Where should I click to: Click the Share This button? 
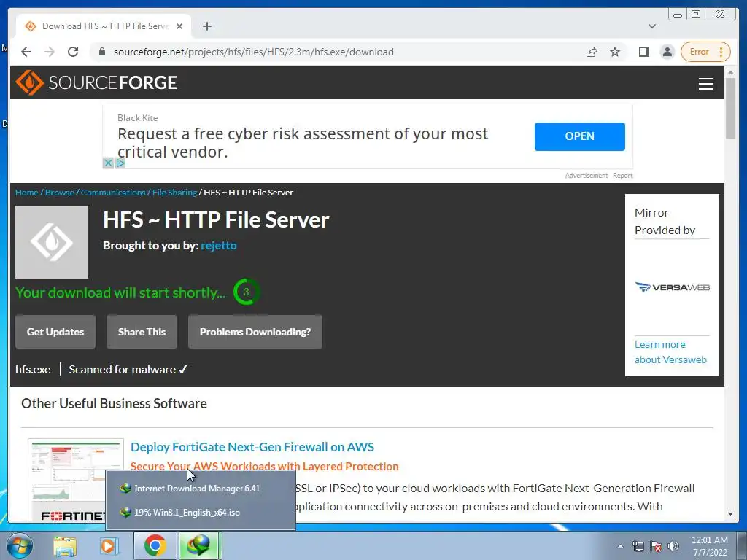point(142,332)
